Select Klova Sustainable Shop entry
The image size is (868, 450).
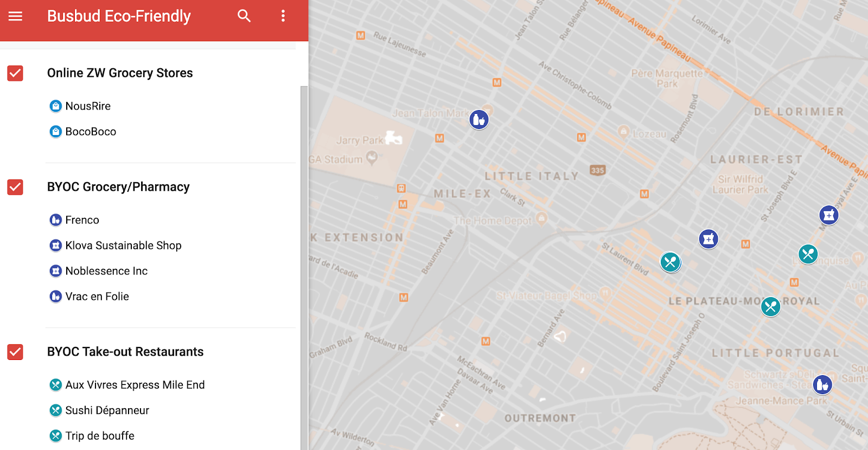[123, 246]
